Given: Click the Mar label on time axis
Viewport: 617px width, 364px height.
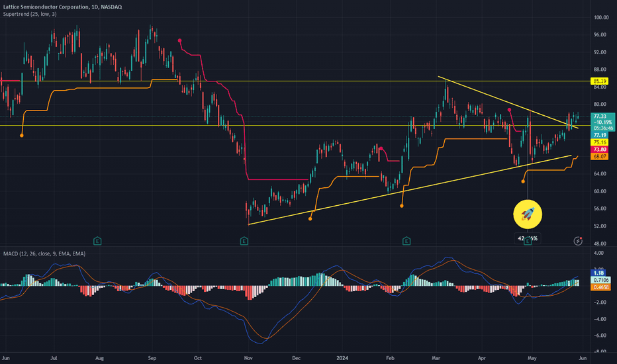Looking at the screenshot, I should [436, 358].
